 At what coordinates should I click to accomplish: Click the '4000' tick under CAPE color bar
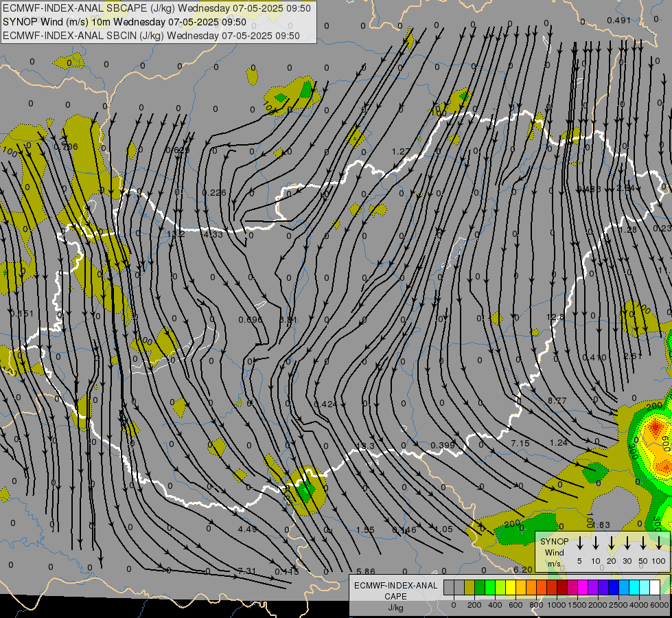coord(639,605)
